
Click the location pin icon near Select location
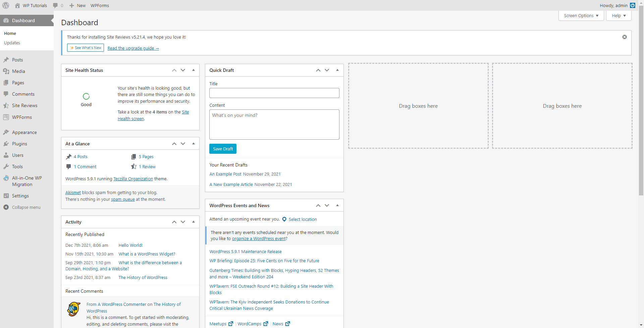pos(284,219)
